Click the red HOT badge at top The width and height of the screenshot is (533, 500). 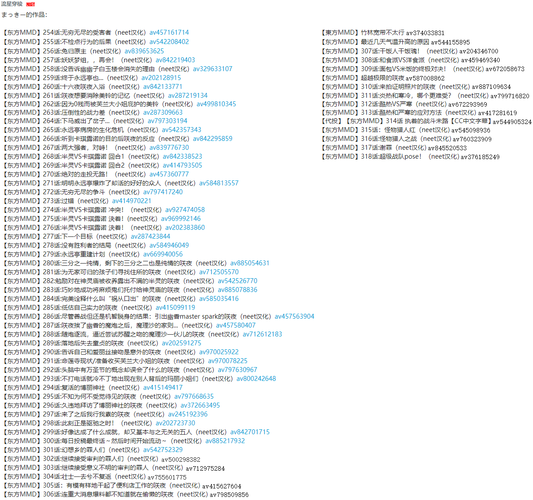click(31, 4)
